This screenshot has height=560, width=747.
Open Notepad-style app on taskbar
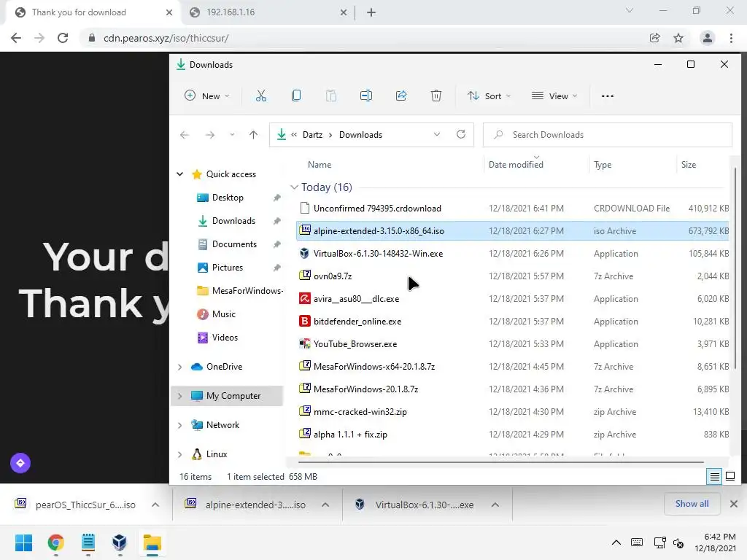88,542
